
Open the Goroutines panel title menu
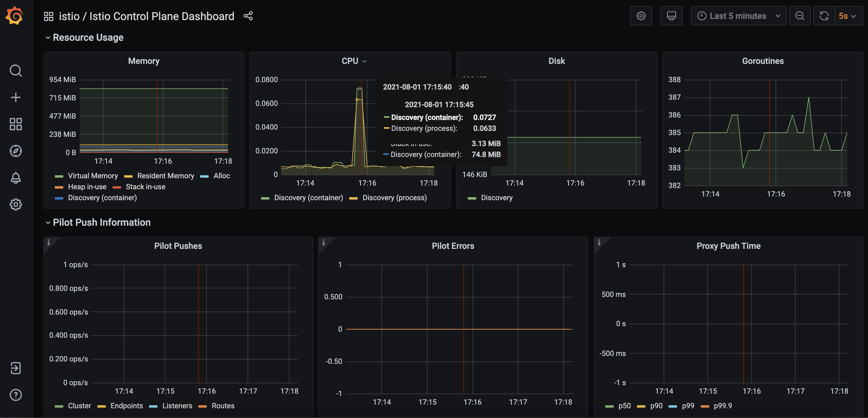(762, 61)
